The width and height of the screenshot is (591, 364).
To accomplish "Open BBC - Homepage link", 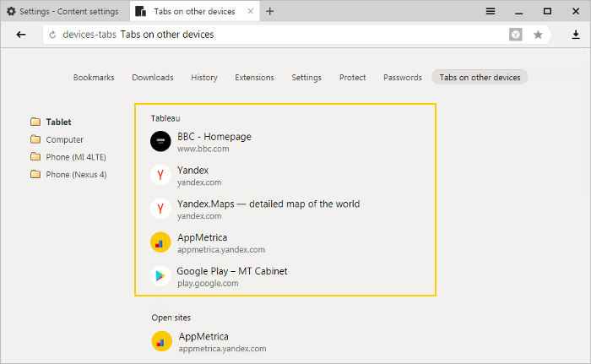I will click(x=214, y=137).
